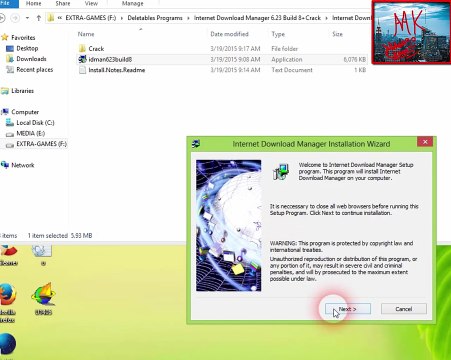Open the Manage ribbon tab
Image resolution: width=451 pixels, height=360 pixels.
[133, 4]
